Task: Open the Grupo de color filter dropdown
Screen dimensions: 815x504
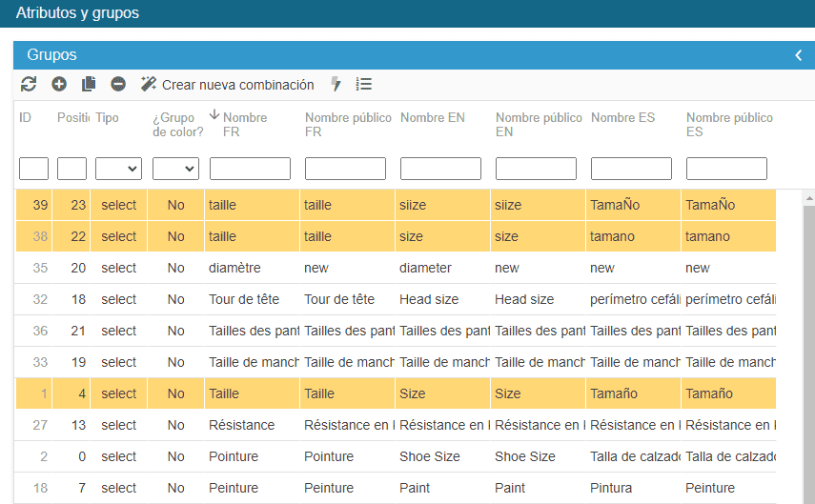Action: pos(175,169)
